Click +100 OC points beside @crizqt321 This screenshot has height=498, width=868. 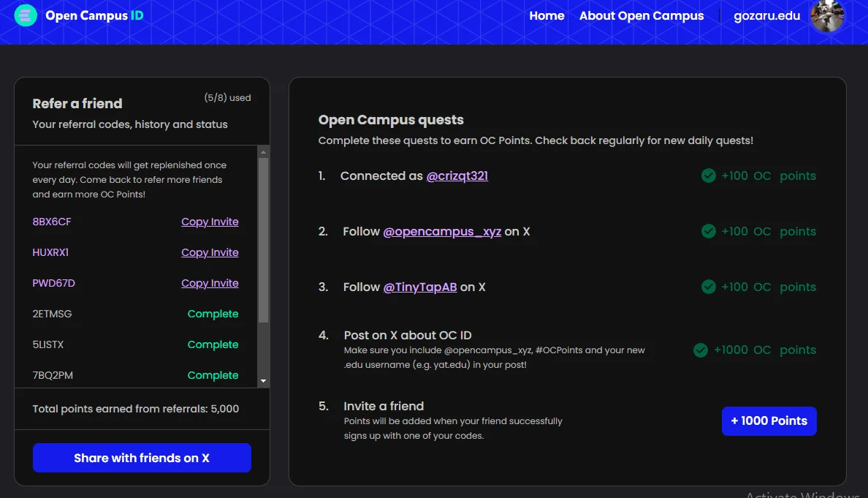coord(769,176)
